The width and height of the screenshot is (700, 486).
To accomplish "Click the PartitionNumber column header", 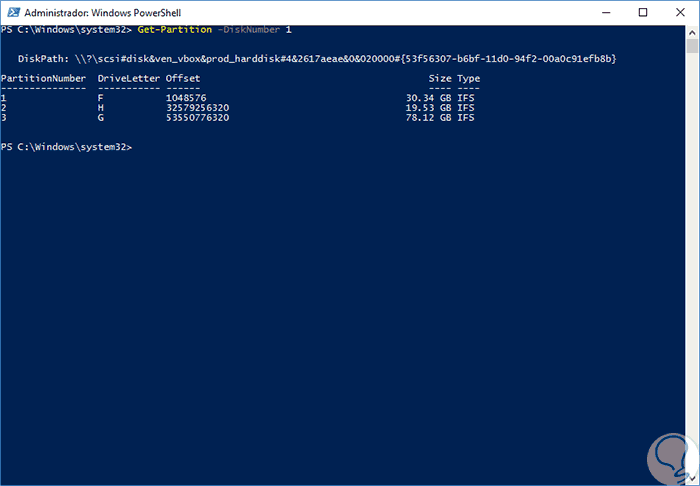I will [43, 78].
